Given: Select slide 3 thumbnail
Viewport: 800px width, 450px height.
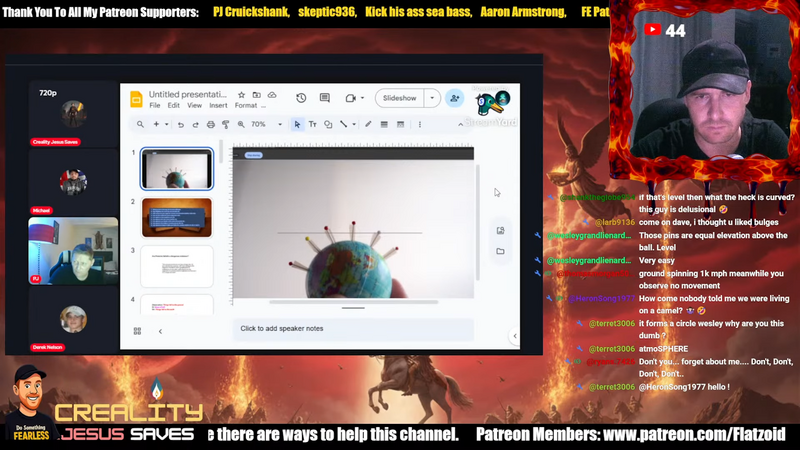Looking at the screenshot, I should click(177, 266).
